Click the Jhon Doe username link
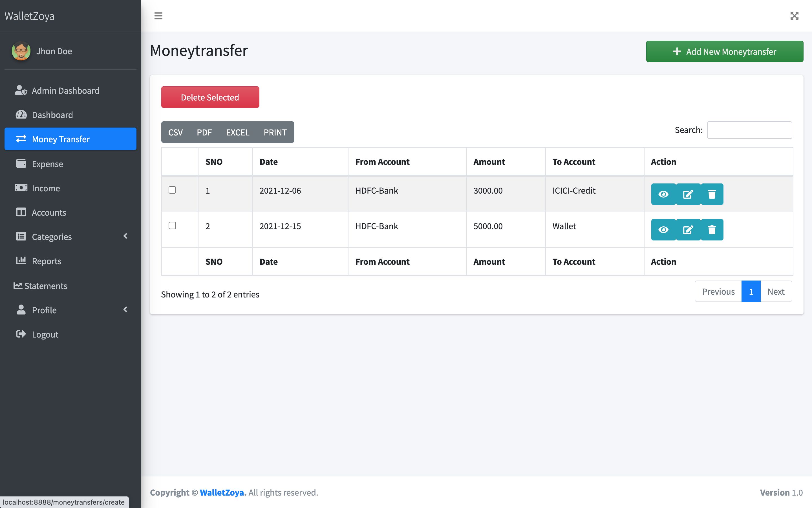The image size is (812, 508). tap(54, 51)
